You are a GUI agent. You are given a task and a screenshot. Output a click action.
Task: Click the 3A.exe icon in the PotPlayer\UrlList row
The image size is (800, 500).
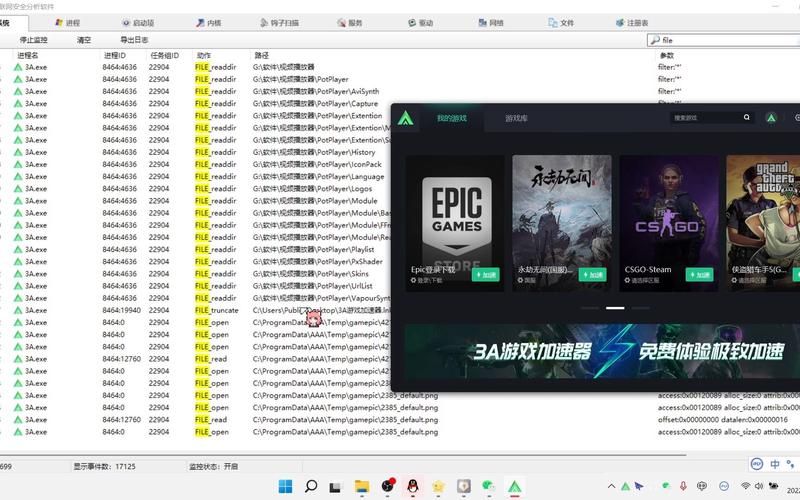(x=18, y=286)
